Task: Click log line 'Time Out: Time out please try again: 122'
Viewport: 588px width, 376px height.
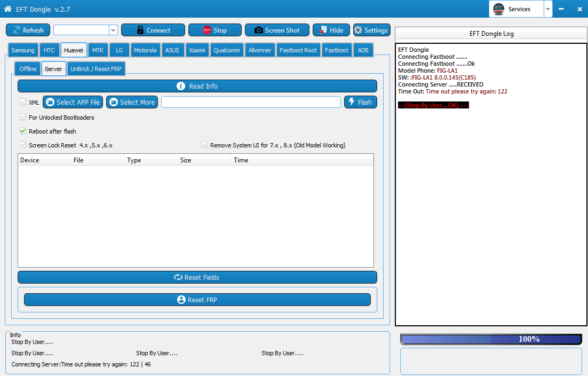Action: (x=452, y=91)
